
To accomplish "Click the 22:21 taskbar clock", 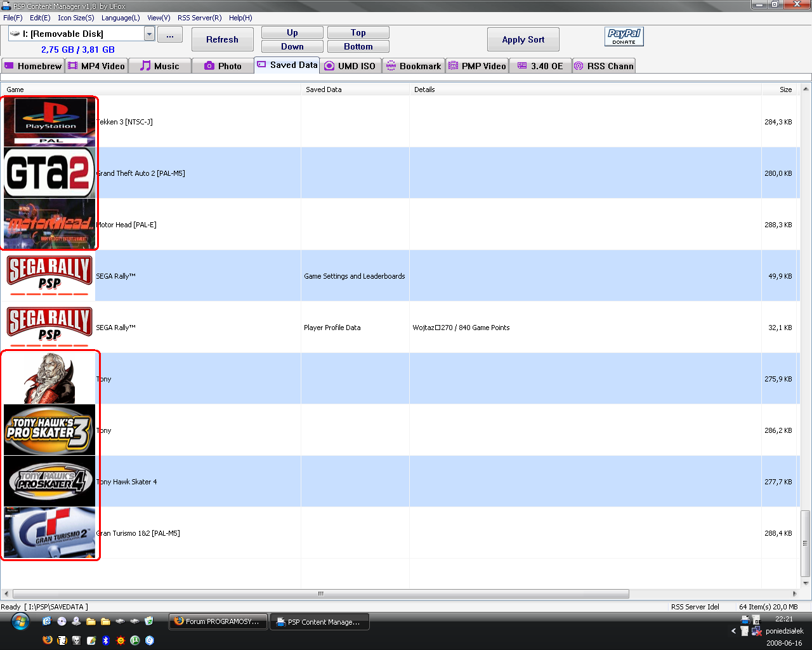I will pos(784,619).
